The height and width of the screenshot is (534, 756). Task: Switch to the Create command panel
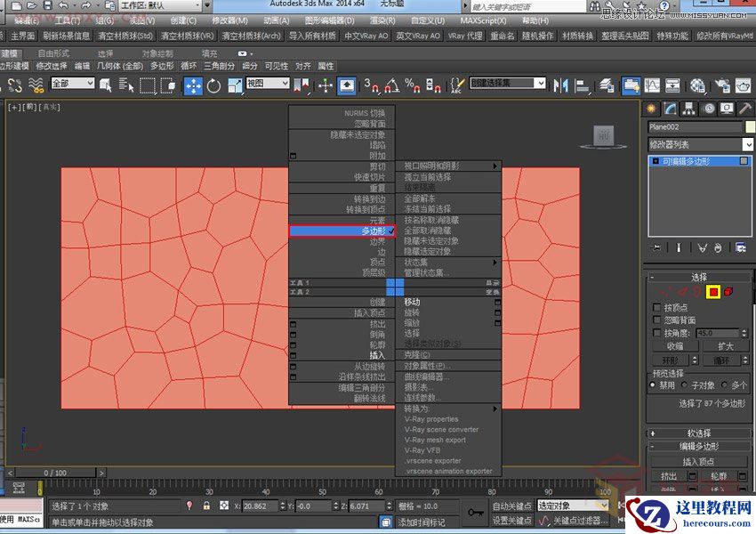click(x=653, y=108)
